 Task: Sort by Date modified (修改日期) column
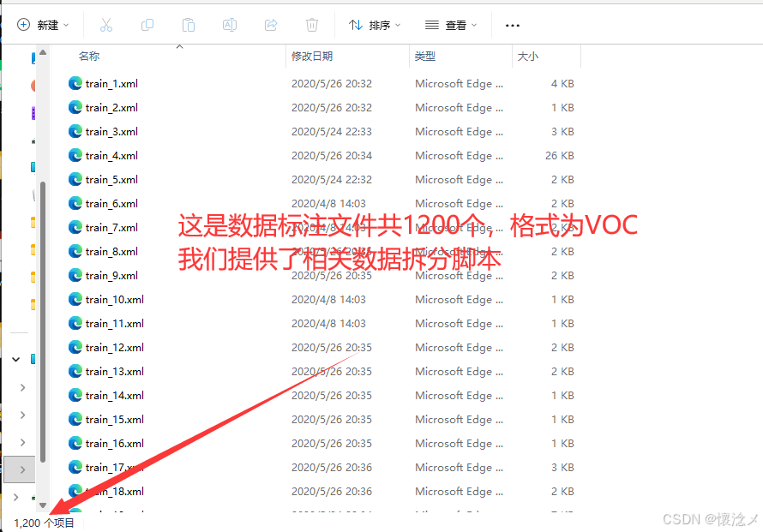point(312,57)
